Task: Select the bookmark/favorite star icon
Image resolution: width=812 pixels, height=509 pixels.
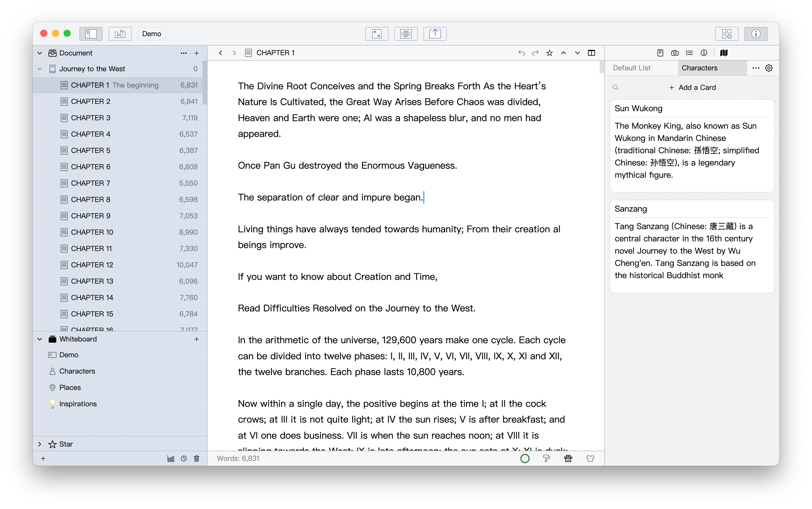Action: pos(549,53)
